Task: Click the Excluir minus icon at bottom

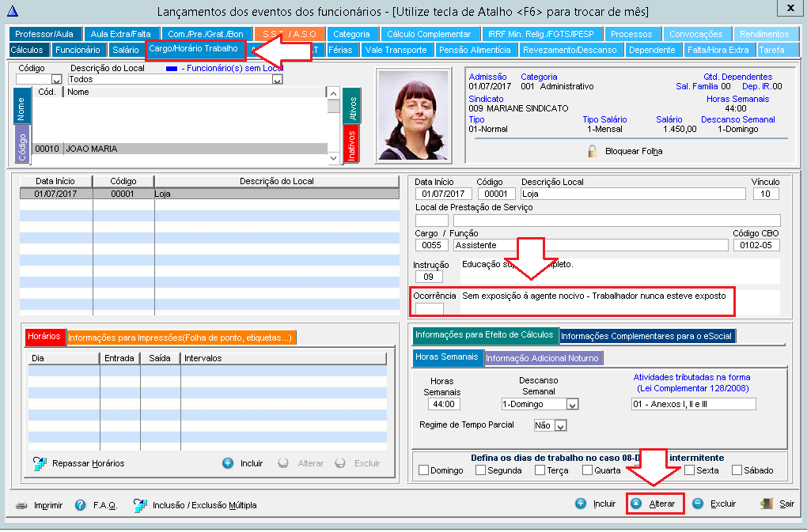Action: tap(698, 504)
